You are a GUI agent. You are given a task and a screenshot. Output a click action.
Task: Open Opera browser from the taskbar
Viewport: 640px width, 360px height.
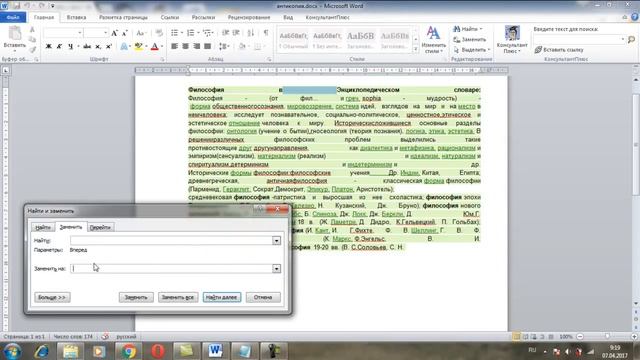[x=158, y=351]
